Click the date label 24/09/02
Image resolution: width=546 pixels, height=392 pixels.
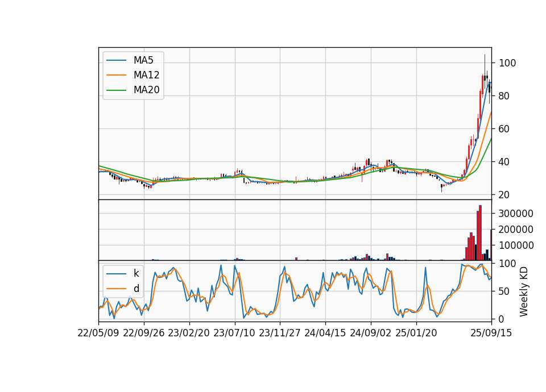pos(370,333)
